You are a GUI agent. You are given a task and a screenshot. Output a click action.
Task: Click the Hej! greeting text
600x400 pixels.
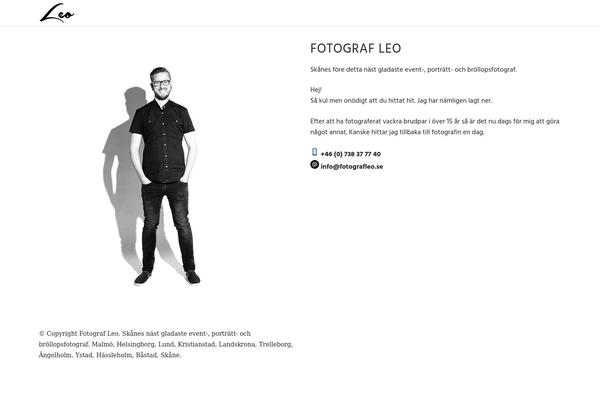click(316, 90)
